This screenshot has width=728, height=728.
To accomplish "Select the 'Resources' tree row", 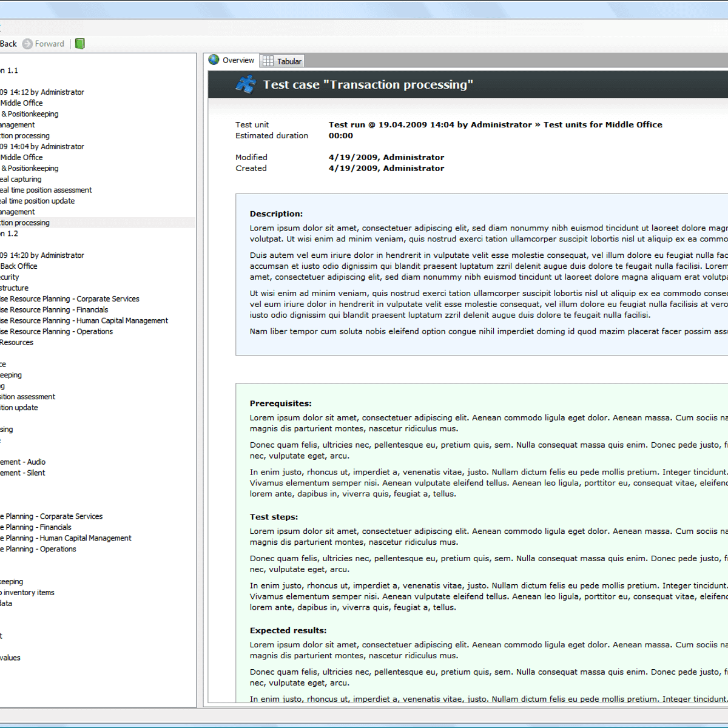I will coord(17,343).
